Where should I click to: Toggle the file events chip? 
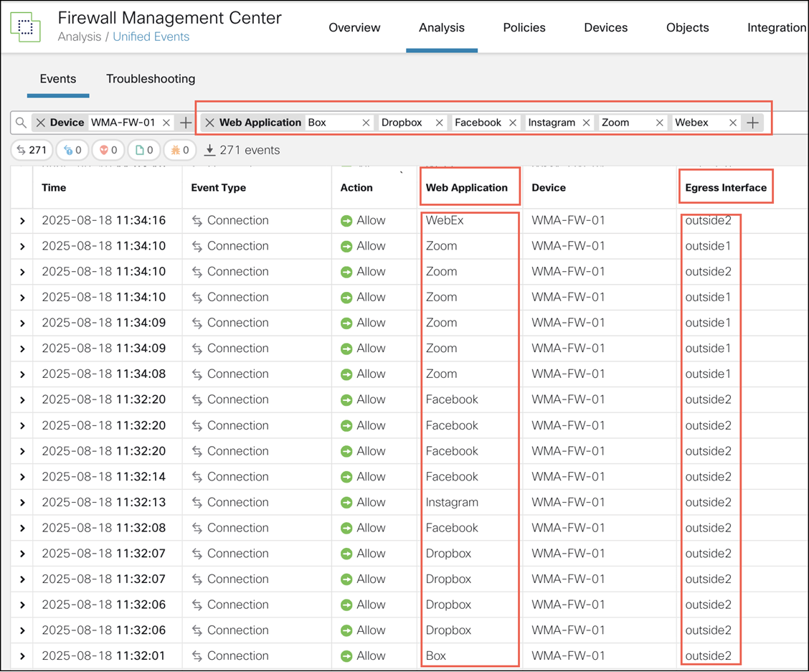point(144,151)
